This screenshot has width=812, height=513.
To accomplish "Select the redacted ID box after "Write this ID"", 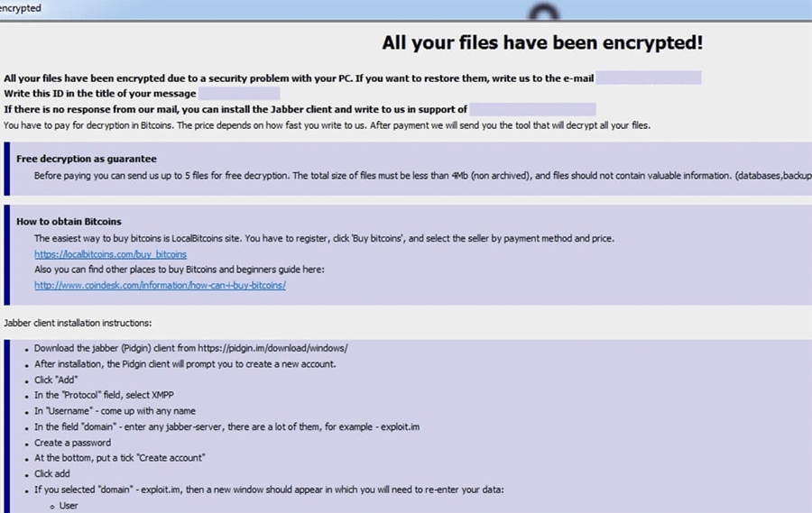I will coord(238,94).
